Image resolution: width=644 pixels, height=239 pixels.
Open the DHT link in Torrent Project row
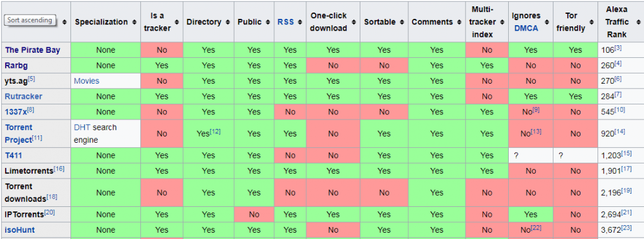[82, 127]
